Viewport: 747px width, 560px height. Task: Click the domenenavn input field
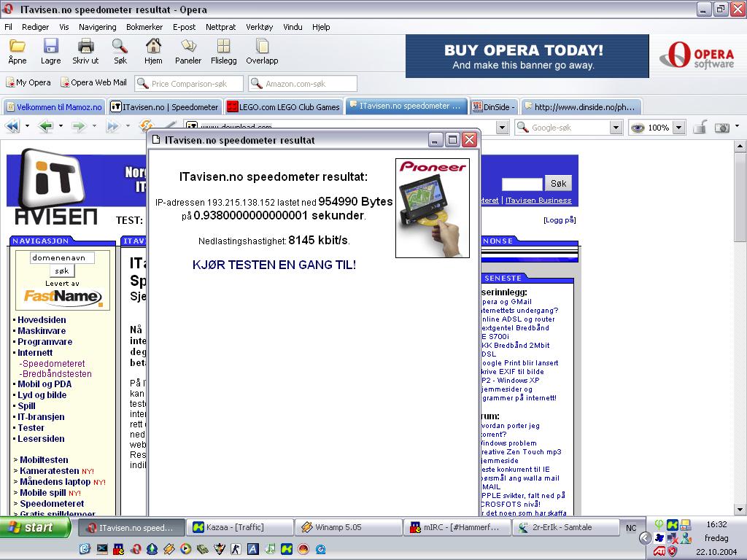coord(62,257)
